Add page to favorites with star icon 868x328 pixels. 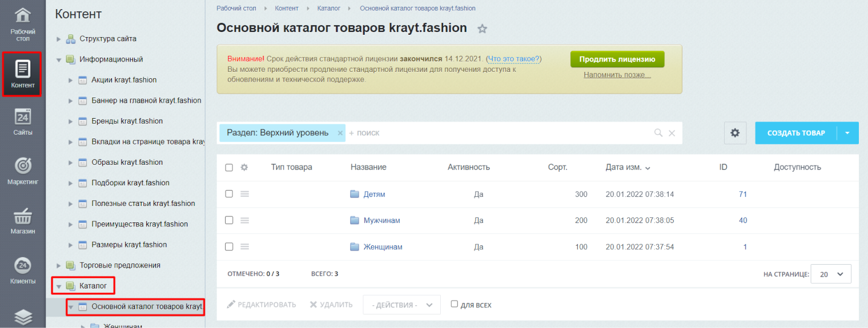482,29
